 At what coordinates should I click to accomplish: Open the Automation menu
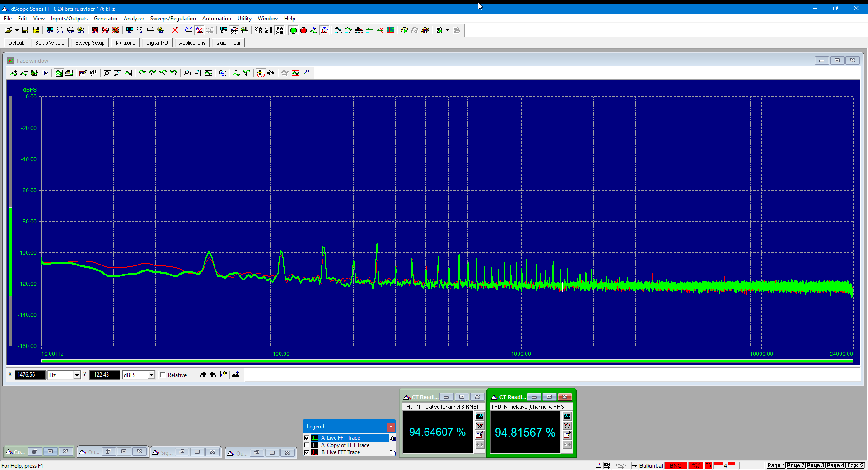coord(216,19)
